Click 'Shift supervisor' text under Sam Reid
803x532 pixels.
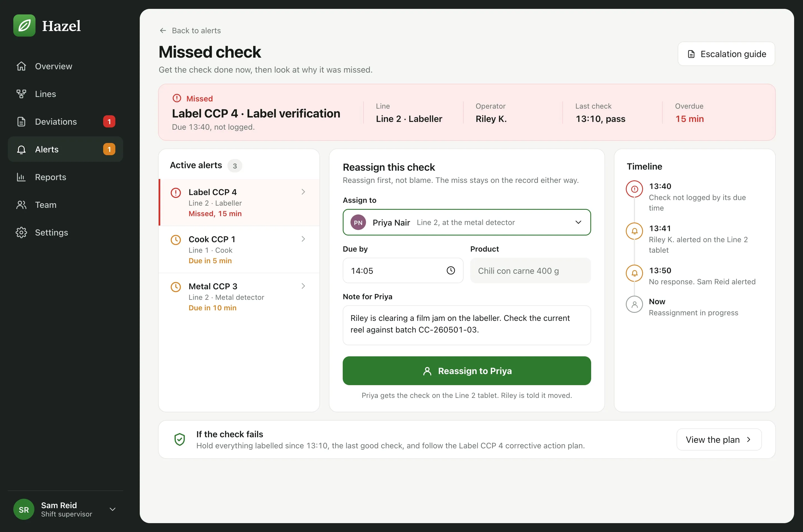pos(67,514)
